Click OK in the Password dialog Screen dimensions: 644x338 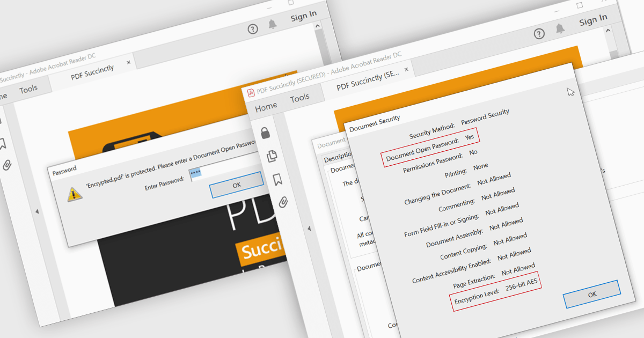[237, 185]
